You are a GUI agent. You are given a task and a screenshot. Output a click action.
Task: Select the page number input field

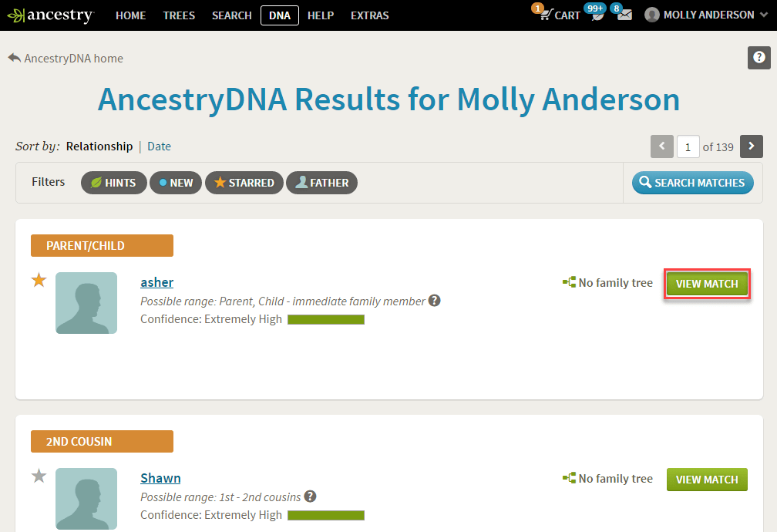(688, 146)
